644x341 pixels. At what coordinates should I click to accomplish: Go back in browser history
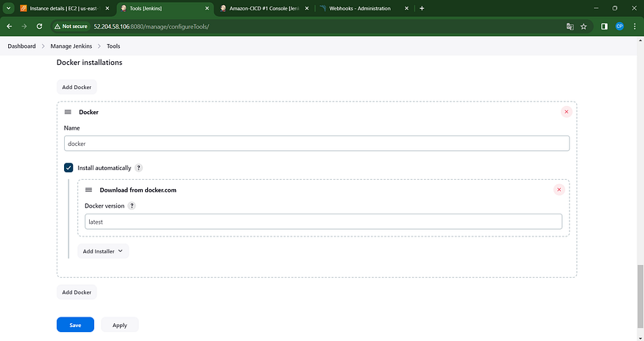tap(10, 27)
